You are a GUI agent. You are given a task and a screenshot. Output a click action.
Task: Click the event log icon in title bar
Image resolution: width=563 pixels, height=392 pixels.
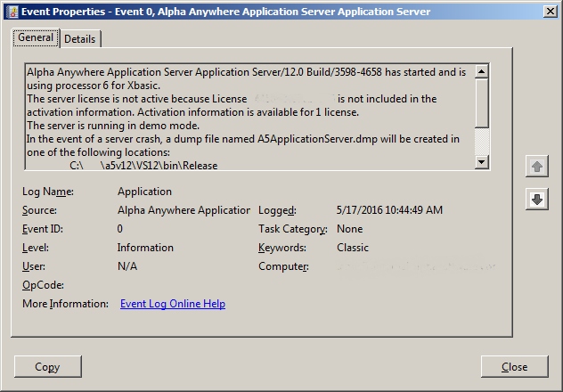(x=12, y=12)
